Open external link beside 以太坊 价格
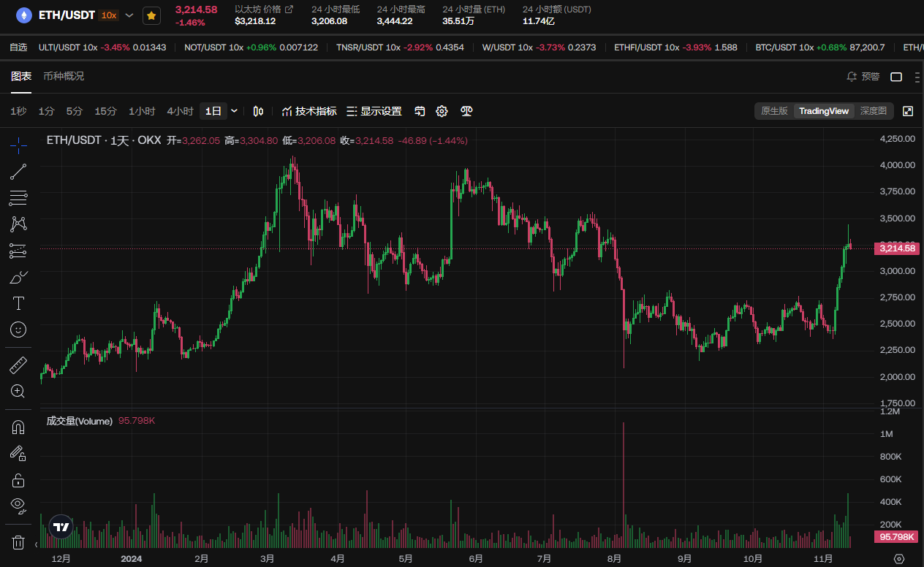This screenshot has height=567, width=924. 289,9
